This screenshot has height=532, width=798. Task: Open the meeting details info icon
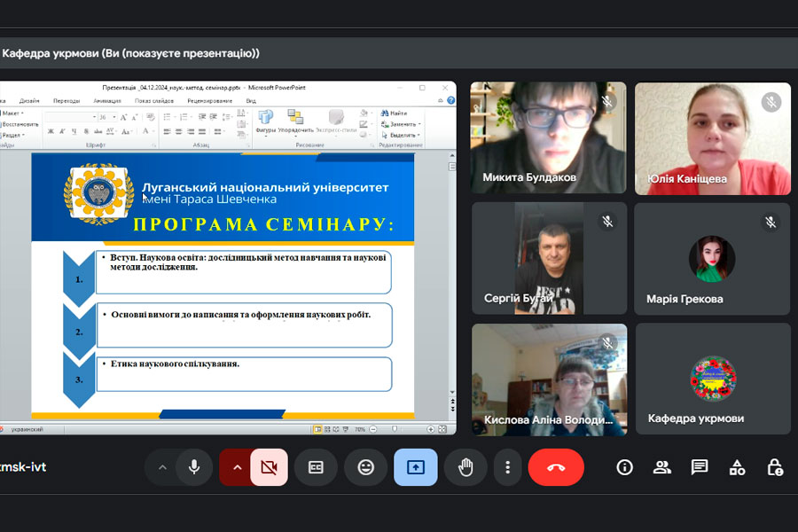pos(624,467)
